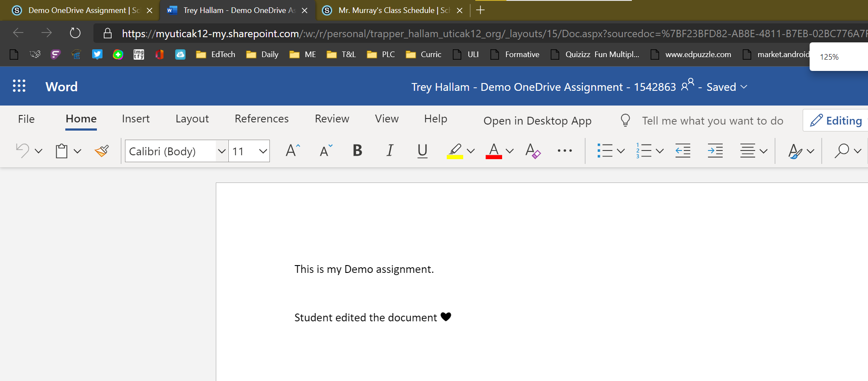Click the Tell me what you want search box
868x381 pixels.
(x=712, y=121)
